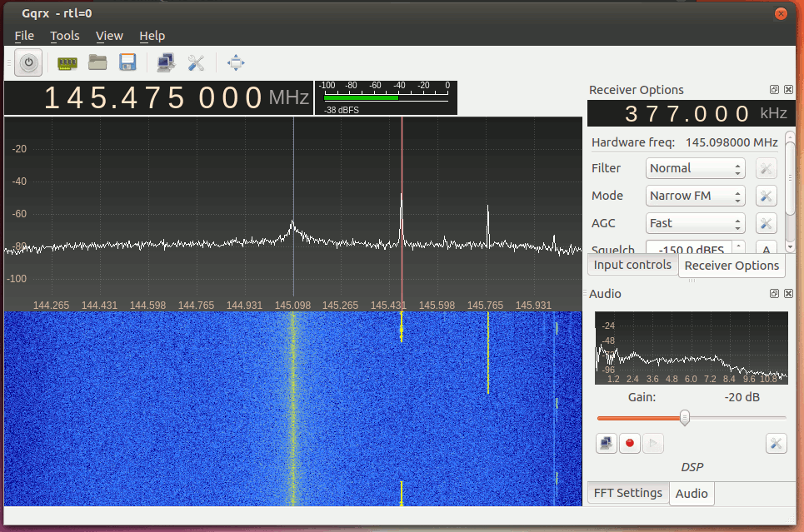Open the remote control computer icon
Image resolution: width=804 pixels, height=532 pixels.
166,62
